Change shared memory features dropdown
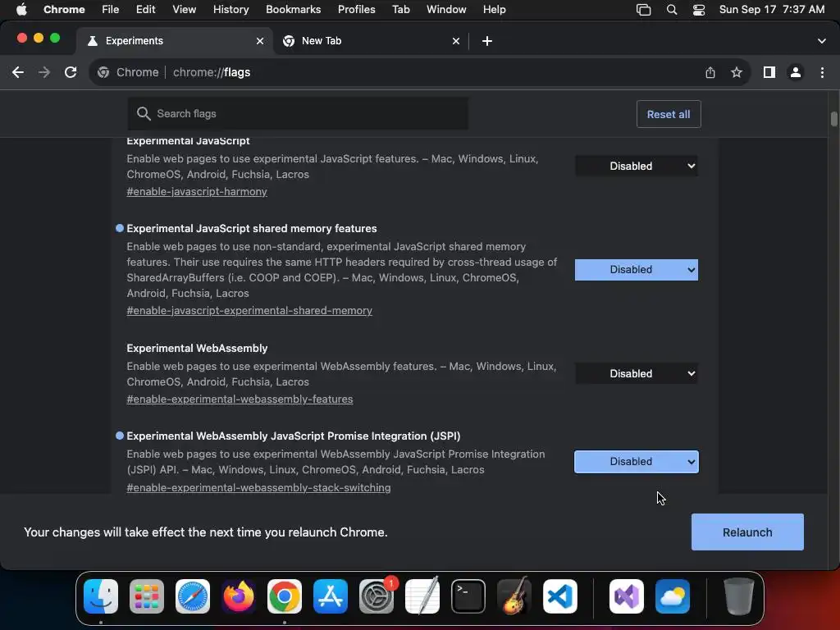 [x=637, y=269]
